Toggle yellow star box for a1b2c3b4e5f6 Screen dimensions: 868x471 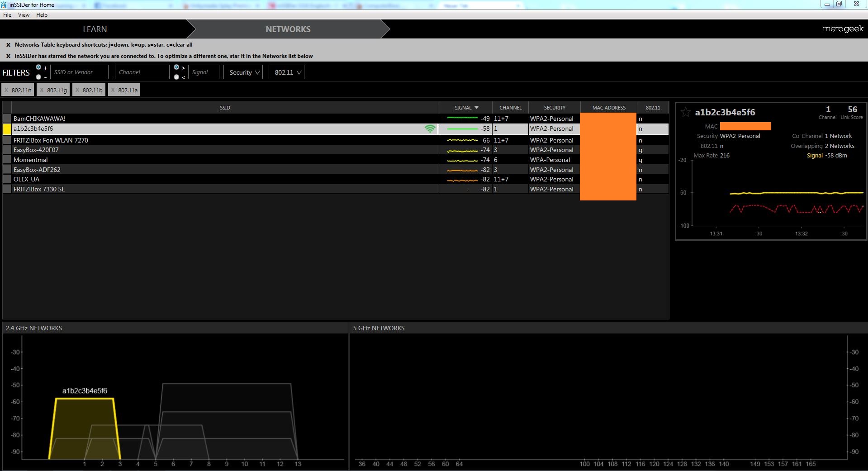7,129
